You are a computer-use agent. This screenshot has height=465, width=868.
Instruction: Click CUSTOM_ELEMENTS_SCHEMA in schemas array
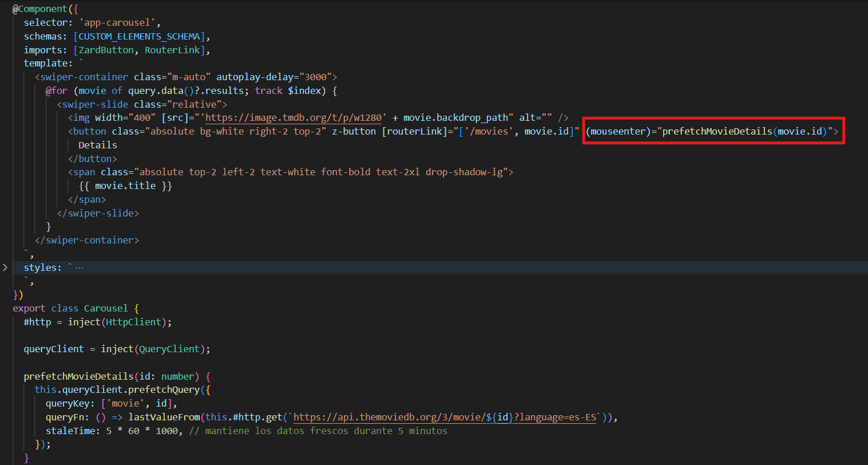pos(139,36)
